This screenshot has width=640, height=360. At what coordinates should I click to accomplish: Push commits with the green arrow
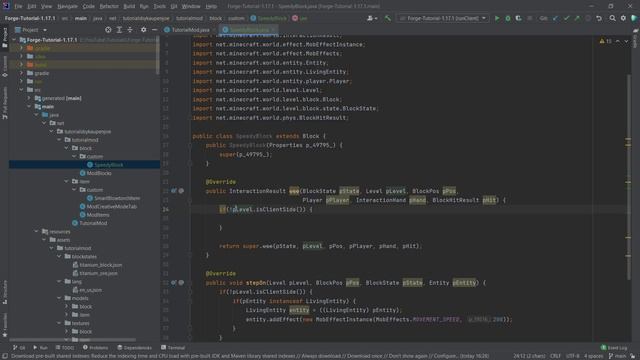click(x=577, y=18)
